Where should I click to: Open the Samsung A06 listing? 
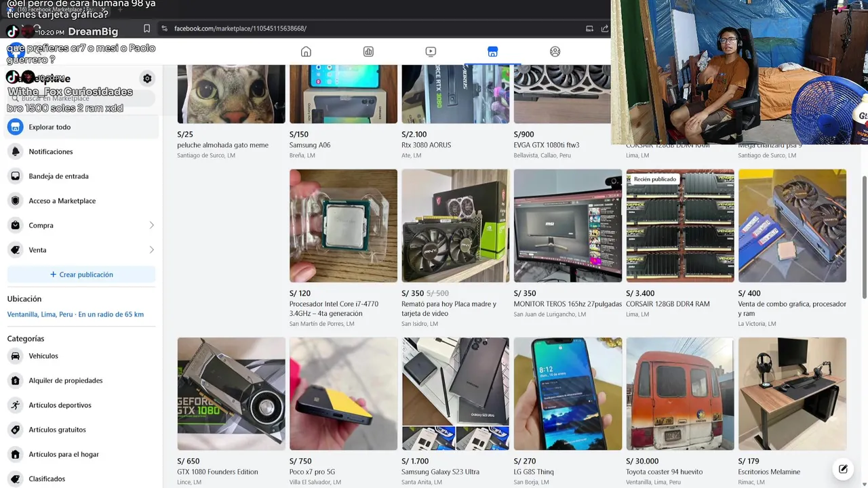pyautogui.click(x=343, y=113)
